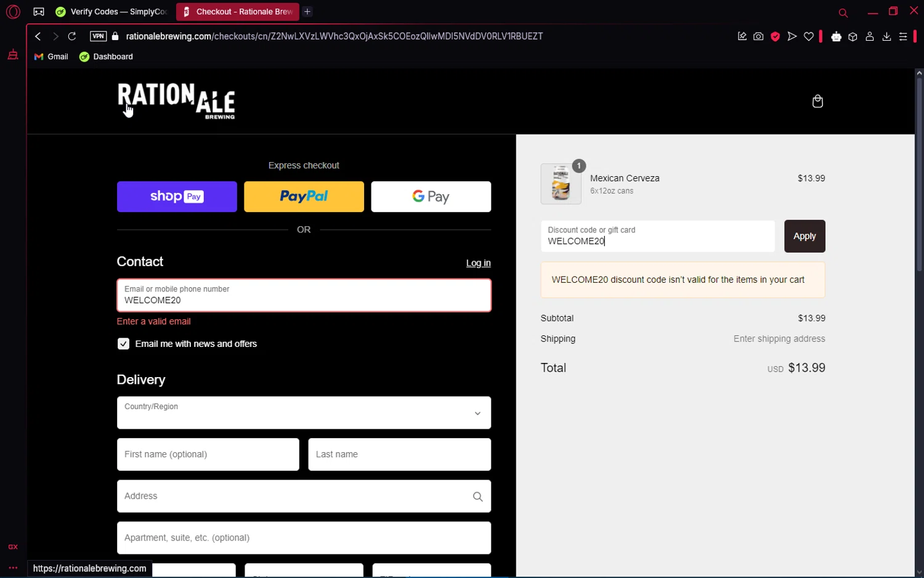Take a snapshot with camera icon
This screenshot has height=578, width=924.
(x=758, y=36)
